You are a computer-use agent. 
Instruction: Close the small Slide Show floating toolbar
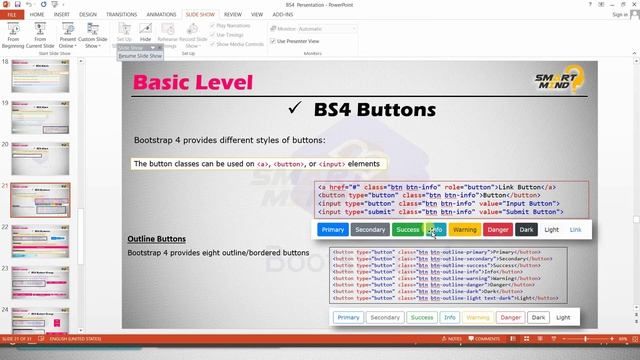[160, 48]
